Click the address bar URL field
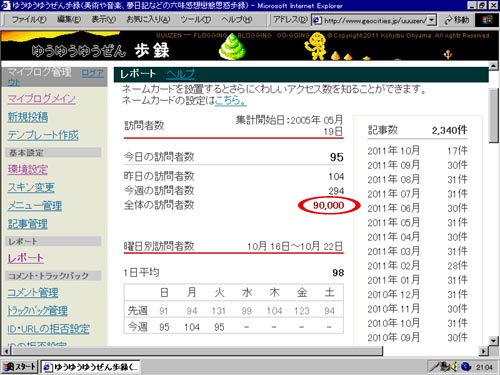The height and width of the screenshot is (375, 500). pyautogui.click(x=375, y=21)
